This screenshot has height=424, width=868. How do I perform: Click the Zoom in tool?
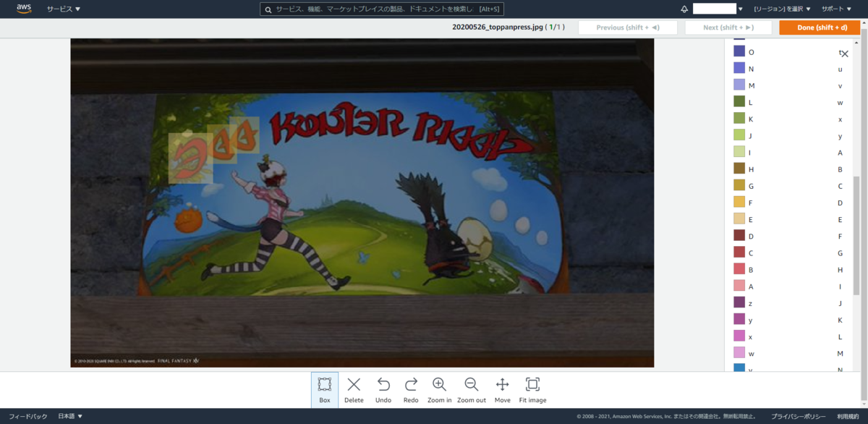[440, 390]
